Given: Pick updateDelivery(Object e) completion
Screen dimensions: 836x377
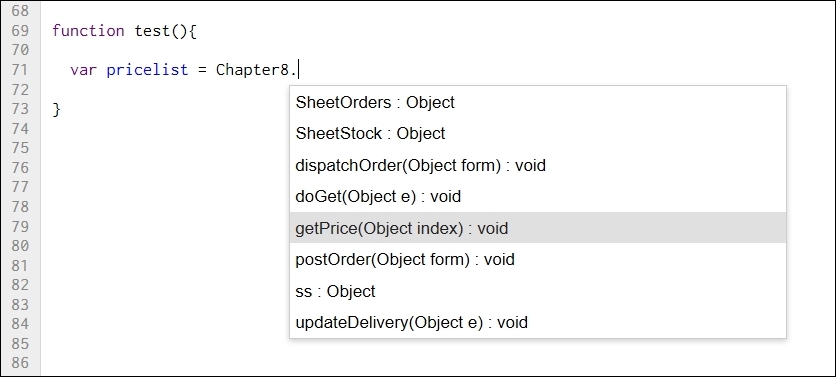Looking at the screenshot, I should (537, 323).
